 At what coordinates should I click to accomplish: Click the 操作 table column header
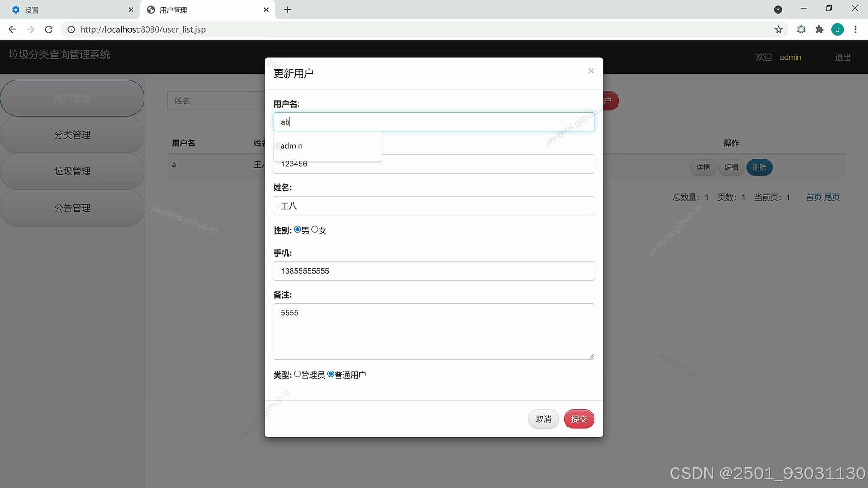coord(731,143)
